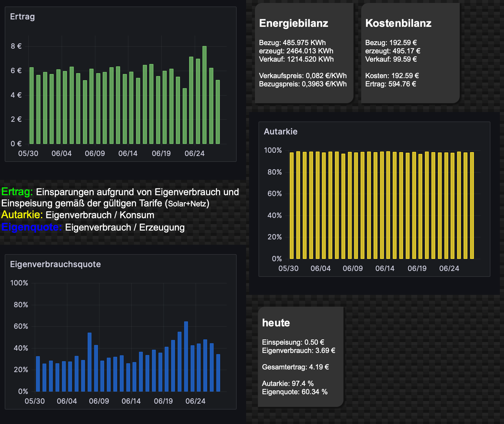504x424 pixels.
Task: Click the shortest green bar in Ertrag chart
Action: click(x=185, y=116)
